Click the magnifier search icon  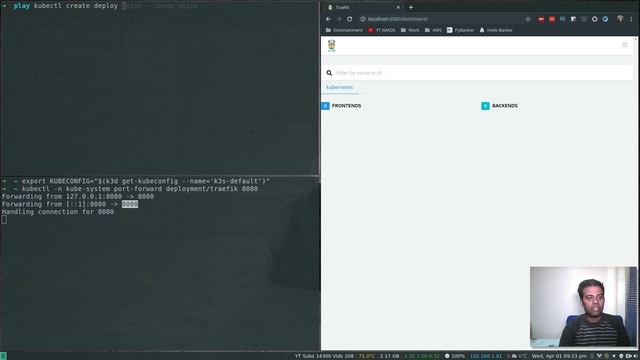329,73
